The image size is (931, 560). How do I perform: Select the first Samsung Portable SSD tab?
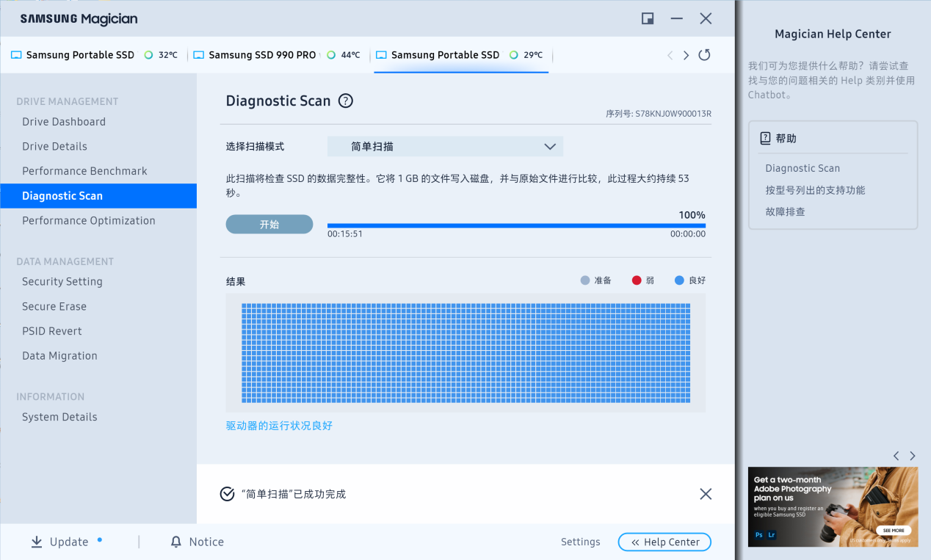coord(79,55)
